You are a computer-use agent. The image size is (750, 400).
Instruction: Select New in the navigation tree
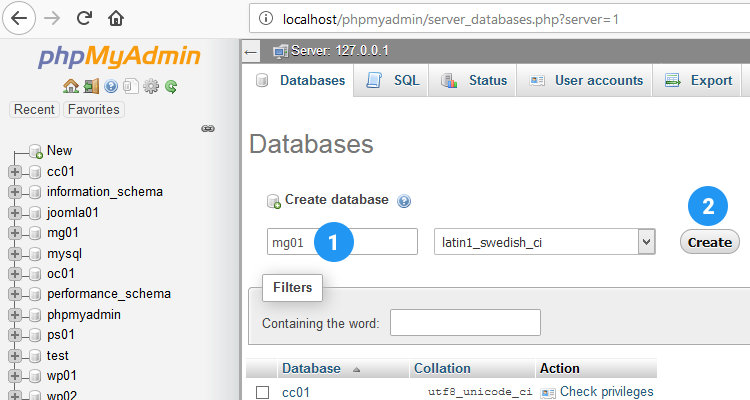(x=59, y=151)
